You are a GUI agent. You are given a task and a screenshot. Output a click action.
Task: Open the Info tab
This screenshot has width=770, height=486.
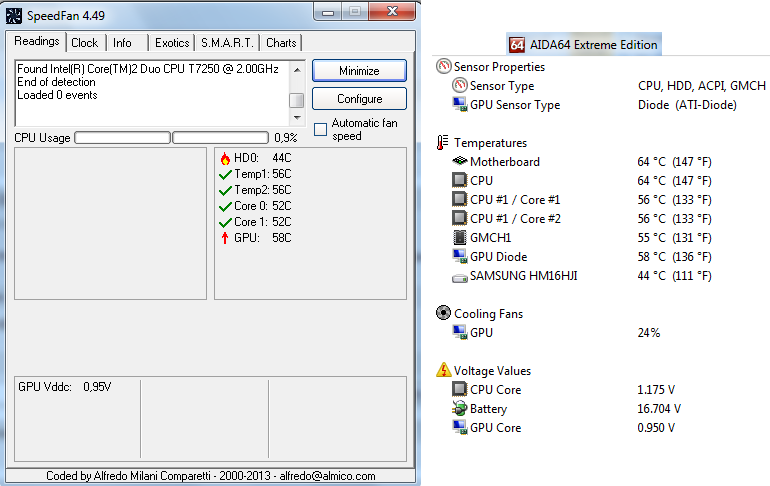pyautogui.click(x=122, y=43)
